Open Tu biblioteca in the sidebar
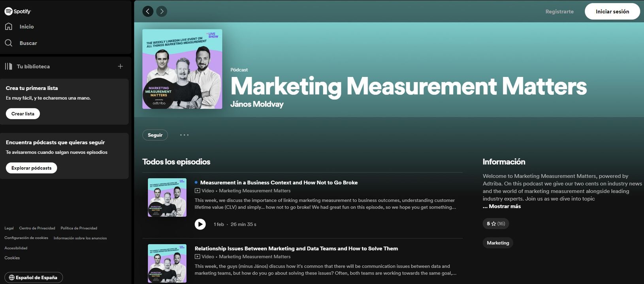644x284 pixels. 33,66
